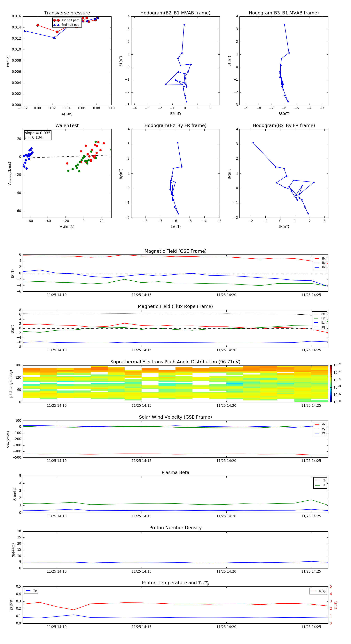Image resolution: width=351 pixels, height=644 pixels.
Task: Click the "Pt(nPa)" y-axis label
Action: coord(8,61)
